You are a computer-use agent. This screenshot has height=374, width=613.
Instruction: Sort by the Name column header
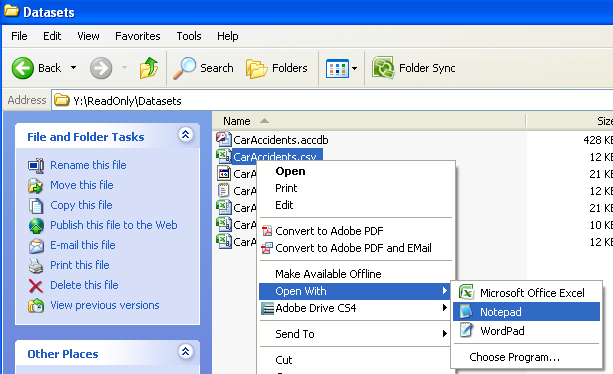click(369, 121)
